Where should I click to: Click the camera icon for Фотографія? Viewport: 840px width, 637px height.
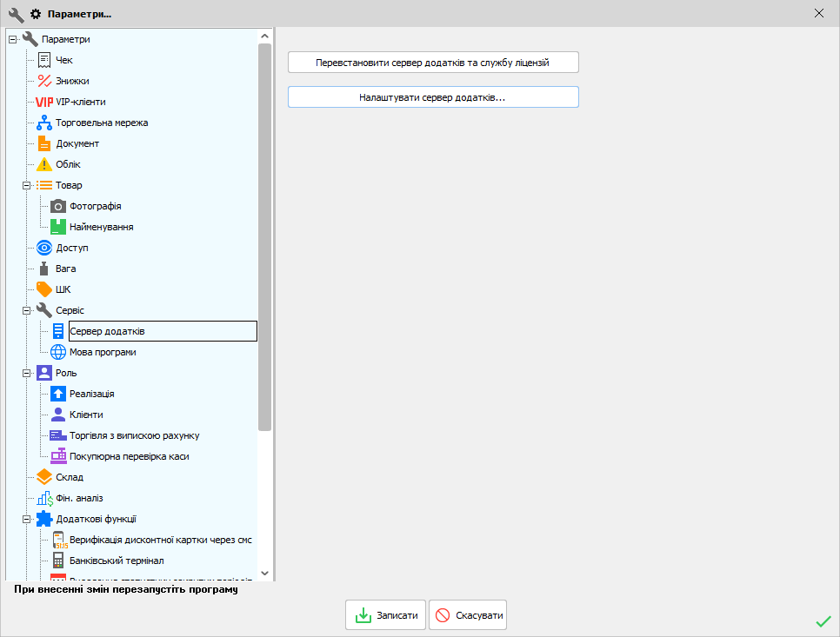point(58,206)
